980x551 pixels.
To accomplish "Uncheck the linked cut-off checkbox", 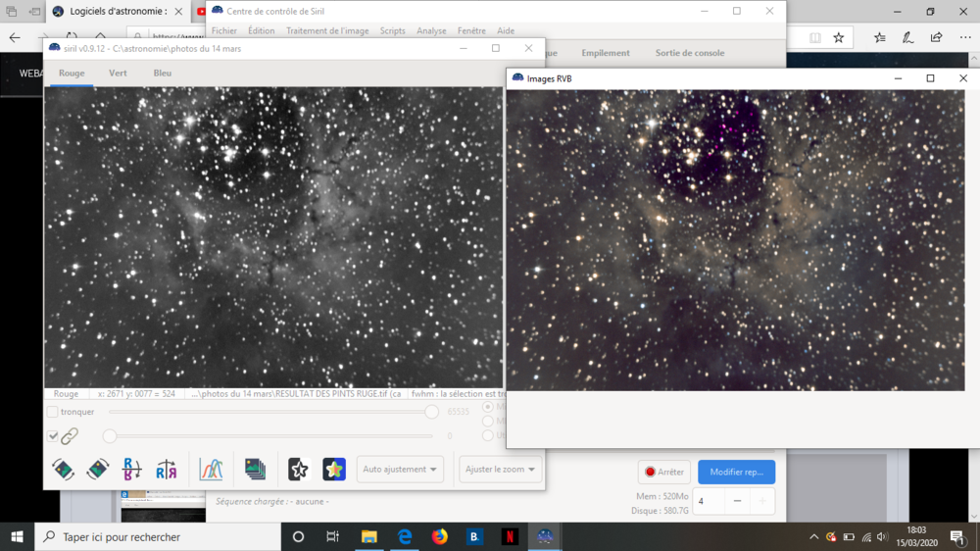I will pyautogui.click(x=53, y=436).
